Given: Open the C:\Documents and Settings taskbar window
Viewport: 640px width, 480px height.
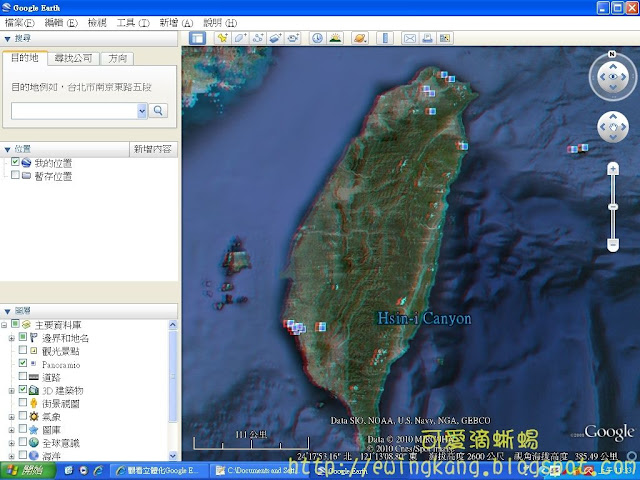Looking at the screenshot, I should (x=257, y=471).
